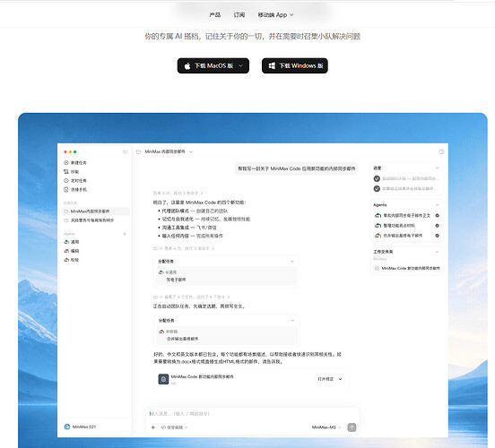Click the MinMax 021 avatar icon
The width and height of the screenshot is (495, 448).
[x=67, y=426]
